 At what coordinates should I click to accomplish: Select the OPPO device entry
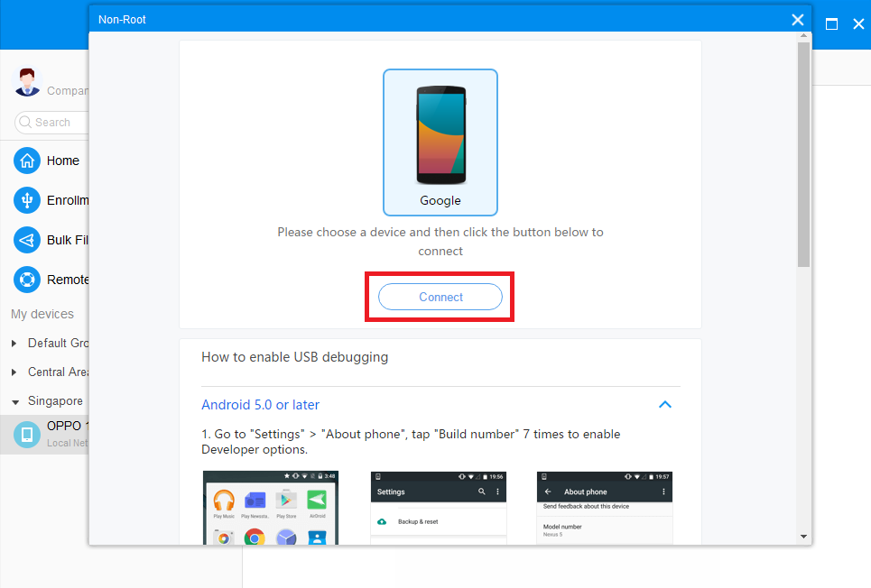(x=44, y=434)
